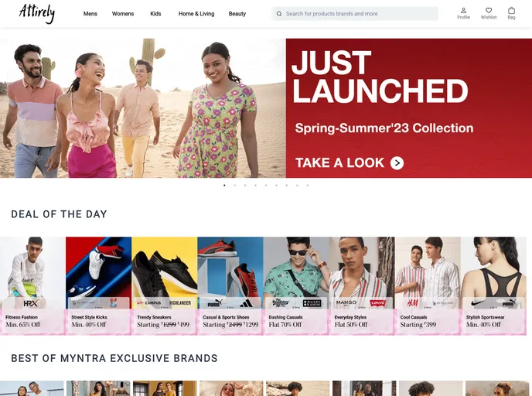Open the Profile icon
This screenshot has height=396, width=532.
tap(463, 14)
